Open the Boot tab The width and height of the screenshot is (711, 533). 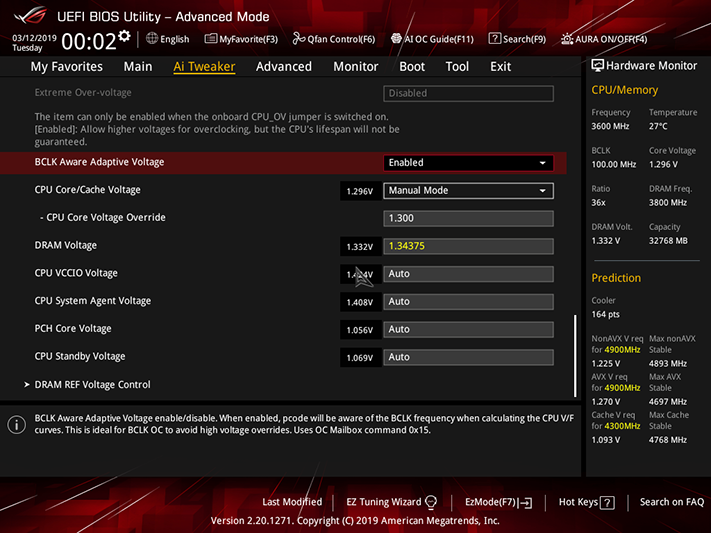412,67
